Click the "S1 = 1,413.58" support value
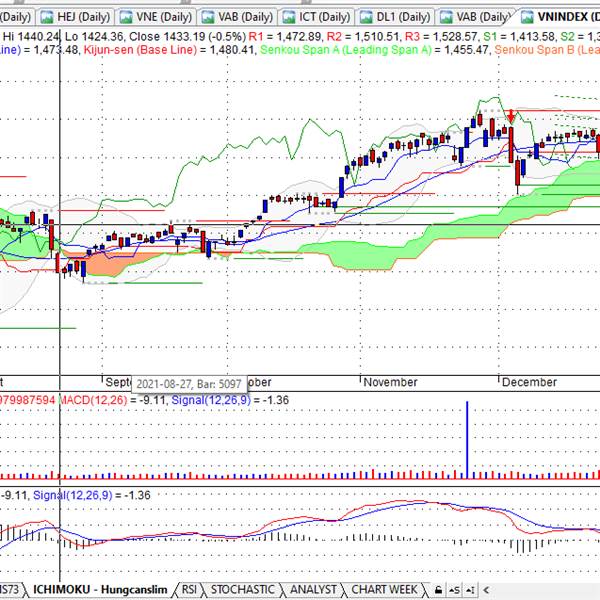600x600 pixels. coord(519,37)
